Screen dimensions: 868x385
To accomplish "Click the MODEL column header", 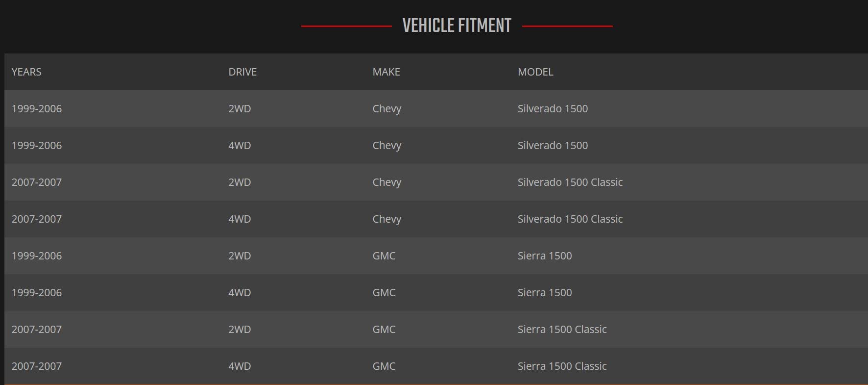I will 535,72.
